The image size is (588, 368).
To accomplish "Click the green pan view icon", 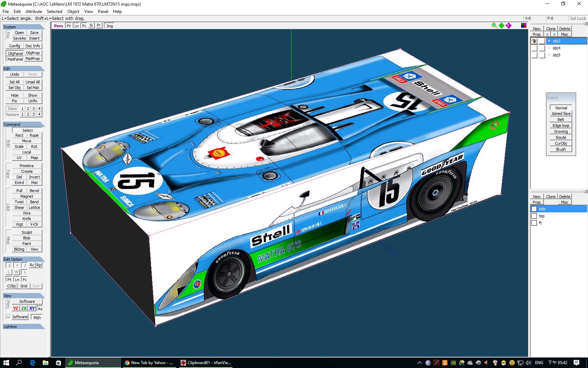I will click(502, 26).
